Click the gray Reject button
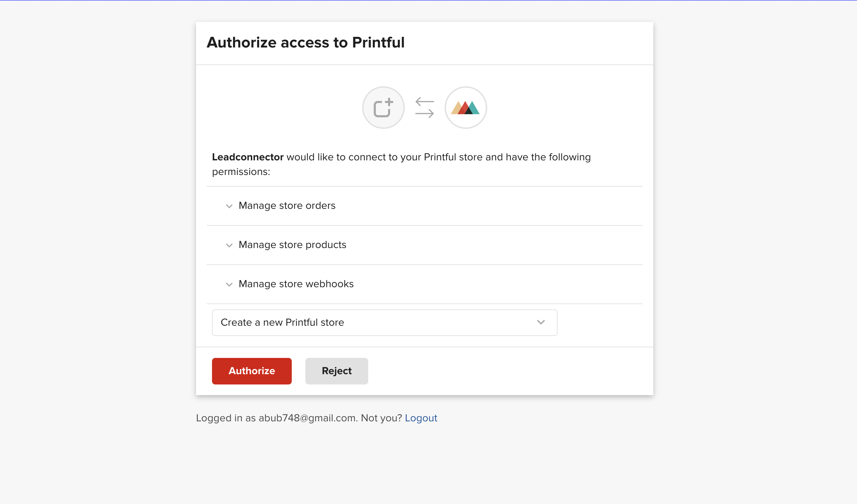This screenshot has width=857, height=504. (x=337, y=371)
